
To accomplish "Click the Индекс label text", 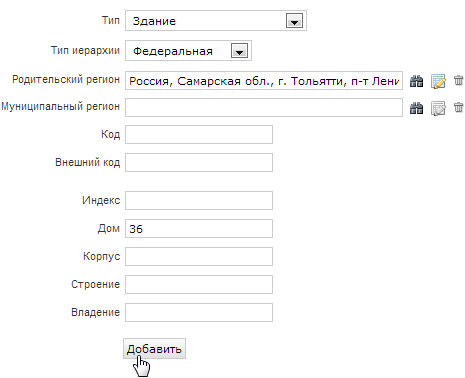I will pyautogui.click(x=101, y=200).
